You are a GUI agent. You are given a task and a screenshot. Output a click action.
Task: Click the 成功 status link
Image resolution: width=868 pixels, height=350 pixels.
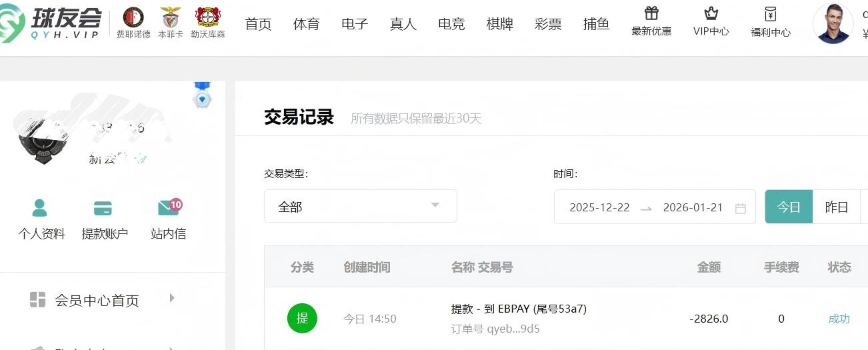tap(839, 319)
